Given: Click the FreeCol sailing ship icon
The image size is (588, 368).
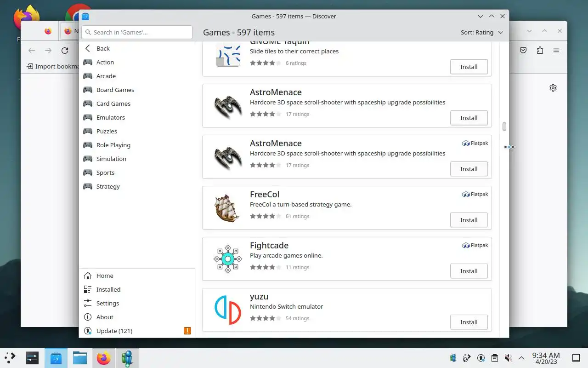Looking at the screenshot, I should click(227, 208).
